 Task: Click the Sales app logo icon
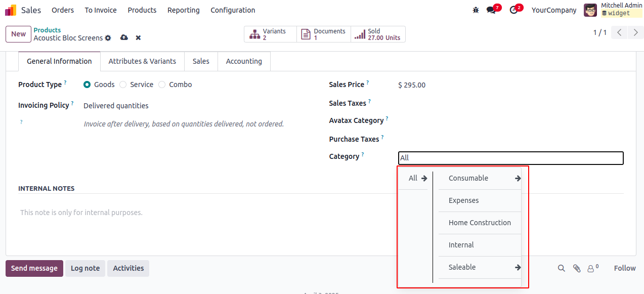pyautogui.click(x=11, y=10)
